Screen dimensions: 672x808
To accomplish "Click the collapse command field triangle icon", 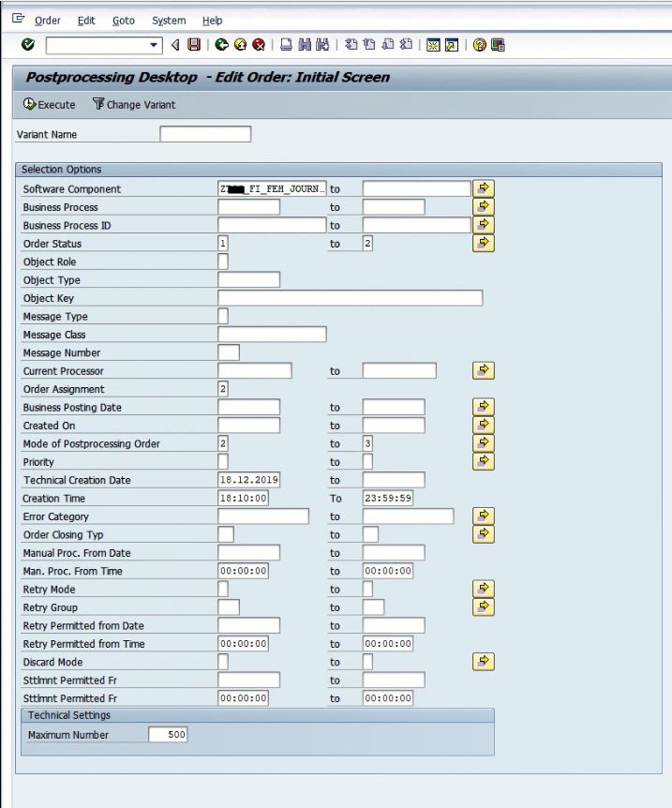I will [x=175, y=45].
